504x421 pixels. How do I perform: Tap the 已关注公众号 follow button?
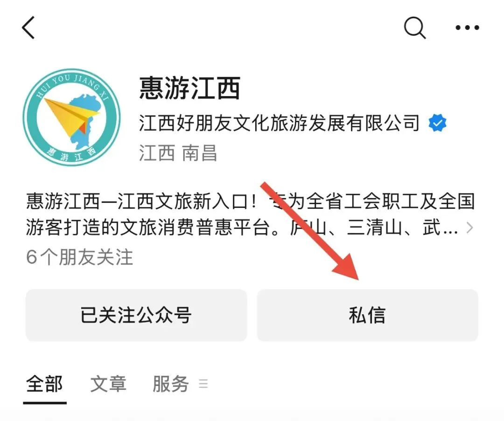click(x=136, y=315)
